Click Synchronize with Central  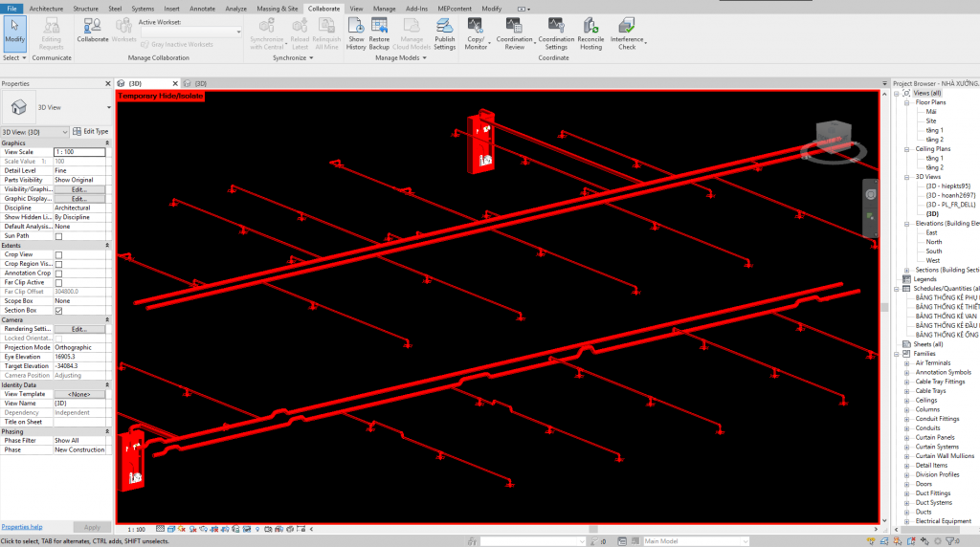coord(267,33)
